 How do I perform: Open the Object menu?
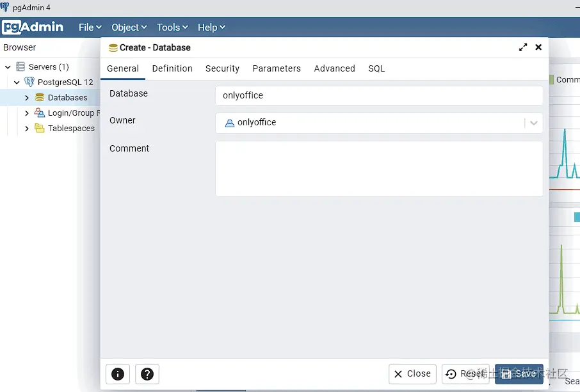tap(129, 27)
